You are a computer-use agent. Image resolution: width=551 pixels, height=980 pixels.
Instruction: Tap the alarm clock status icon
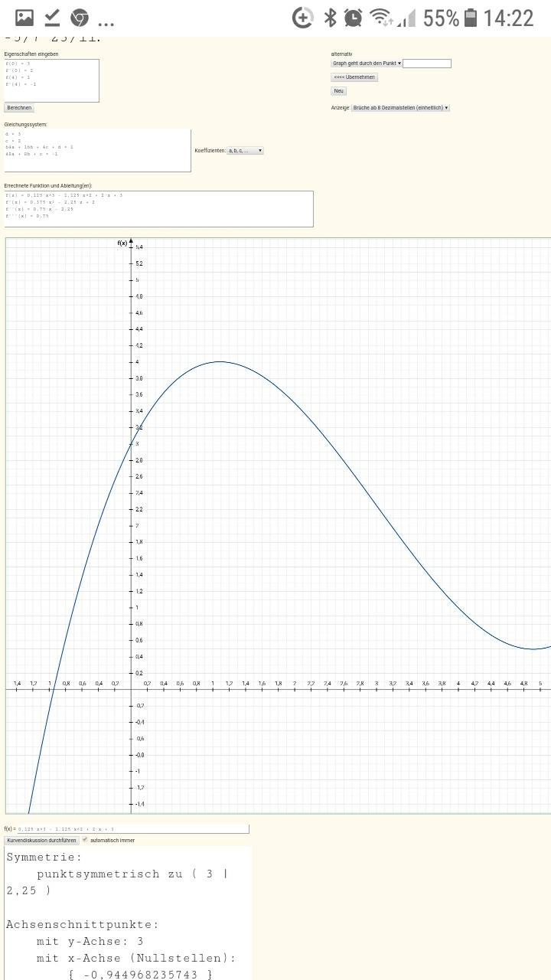(x=354, y=18)
